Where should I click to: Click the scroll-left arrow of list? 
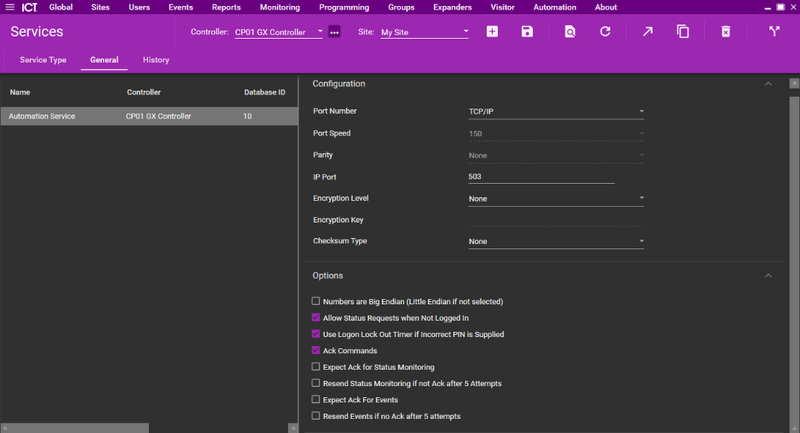point(5,428)
